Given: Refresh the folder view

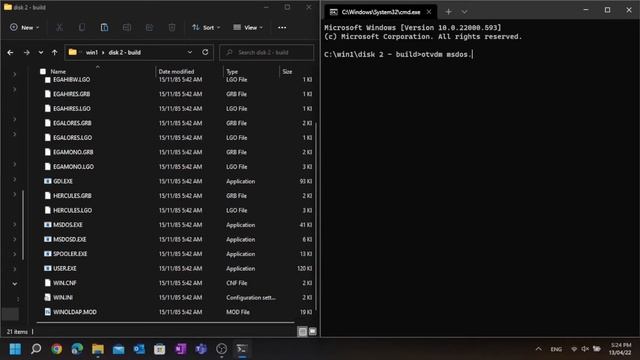Looking at the screenshot, I should (205, 52).
